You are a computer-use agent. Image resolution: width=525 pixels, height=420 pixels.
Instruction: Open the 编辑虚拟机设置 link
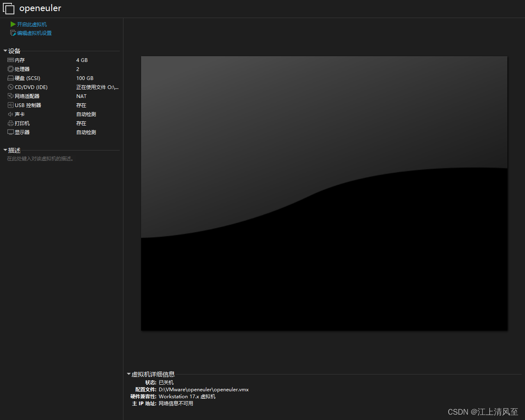[34, 33]
